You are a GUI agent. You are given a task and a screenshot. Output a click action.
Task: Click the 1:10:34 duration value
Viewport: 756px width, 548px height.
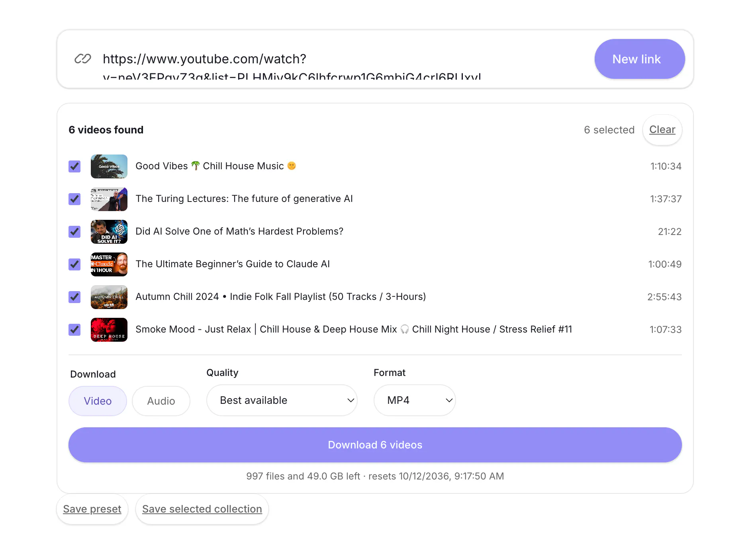[x=666, y=166]
